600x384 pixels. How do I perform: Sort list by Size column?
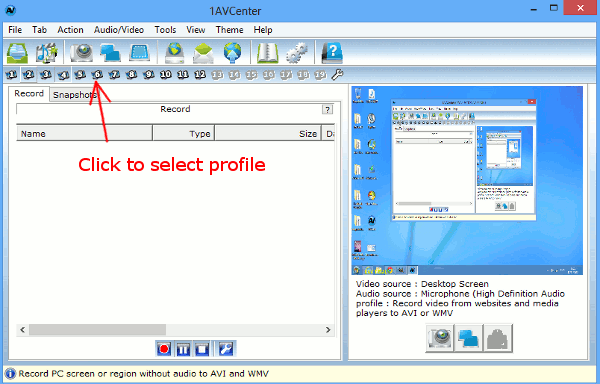coord(268,133)
